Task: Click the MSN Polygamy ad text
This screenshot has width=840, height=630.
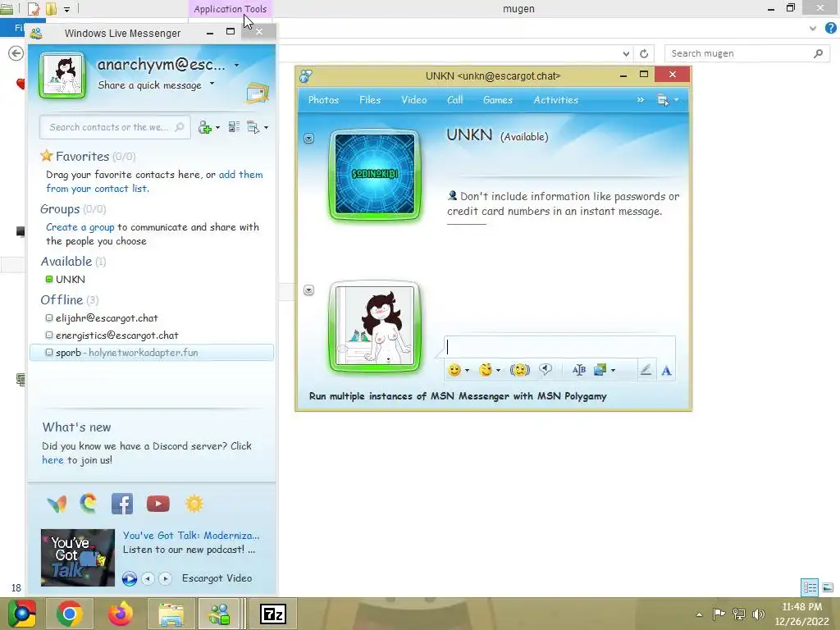Action: (458, 396)
